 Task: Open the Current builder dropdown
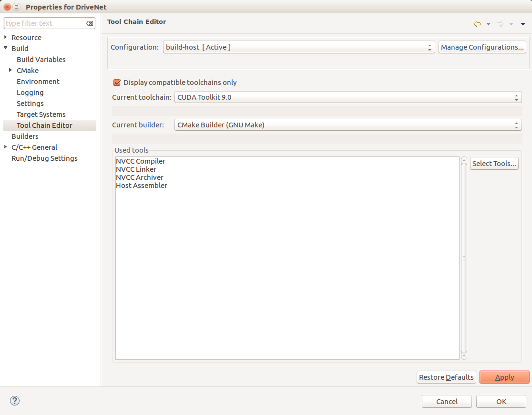(x=516, y=124)
